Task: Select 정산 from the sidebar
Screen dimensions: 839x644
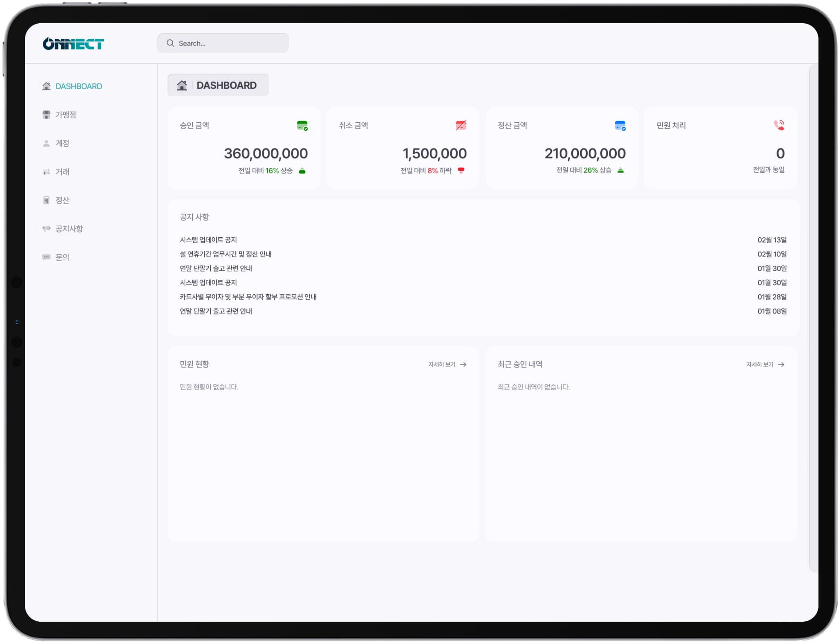Action: (62, 200)
